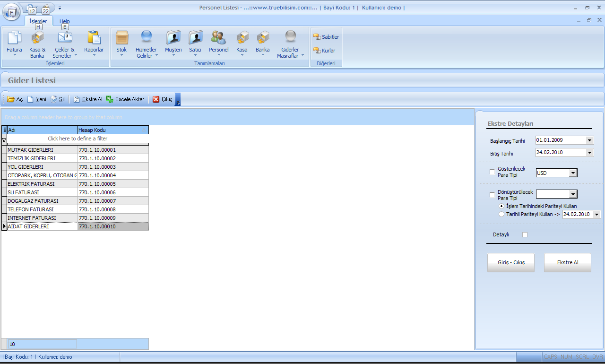Tick the Dönüştürülecek Para Tipi checkbox
The image size is (605, 364).
click(x=493, y=195)
